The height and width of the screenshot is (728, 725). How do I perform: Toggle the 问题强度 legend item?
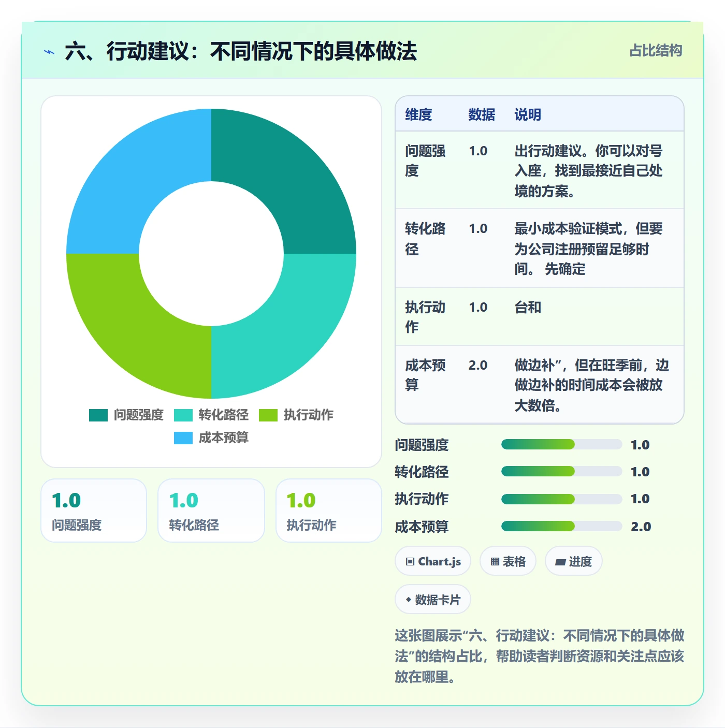tap(126, 415)
